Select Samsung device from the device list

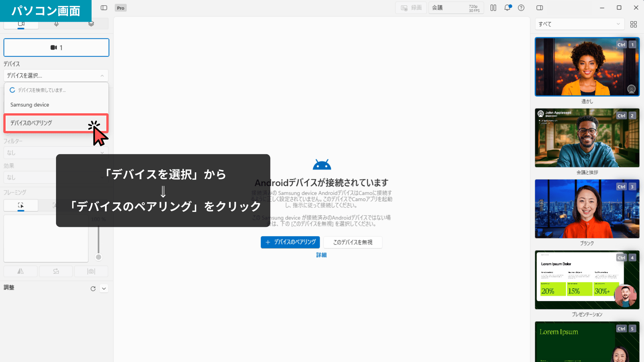[30, 105]
